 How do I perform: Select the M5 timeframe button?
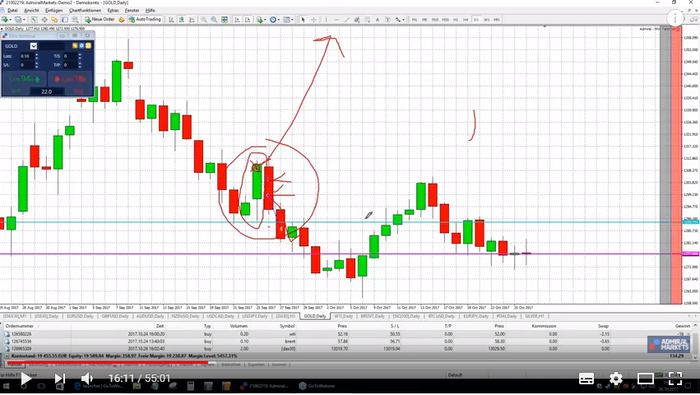[x=425, y=20]
